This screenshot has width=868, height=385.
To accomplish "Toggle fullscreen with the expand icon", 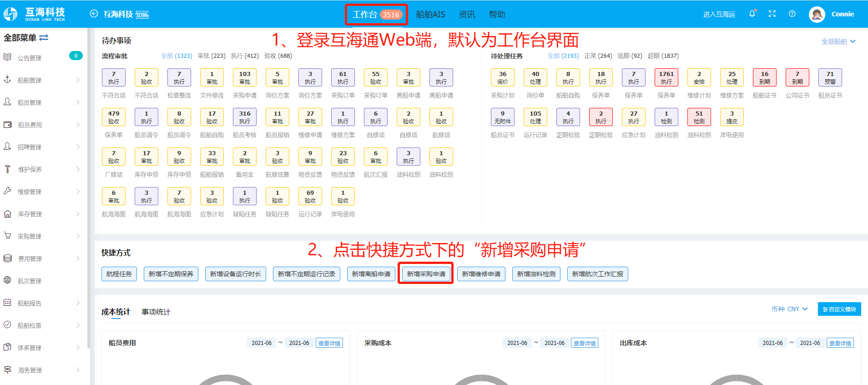I will pos(772,14).
